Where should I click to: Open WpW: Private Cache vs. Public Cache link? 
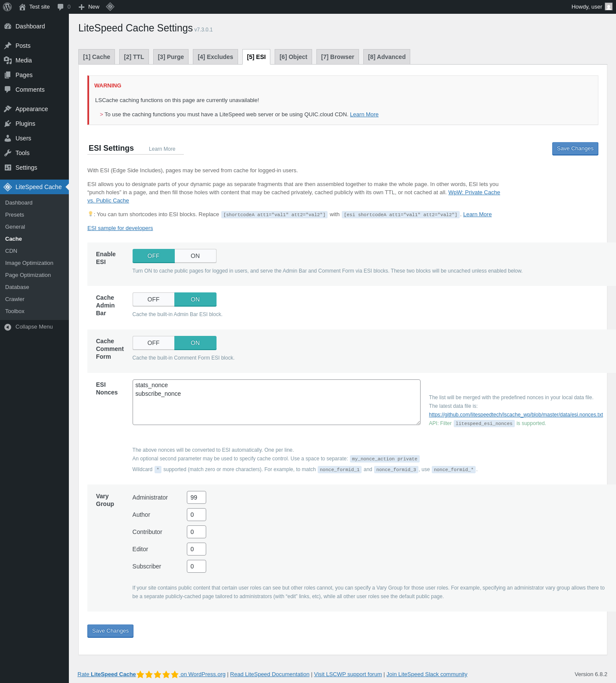point(474,192)
